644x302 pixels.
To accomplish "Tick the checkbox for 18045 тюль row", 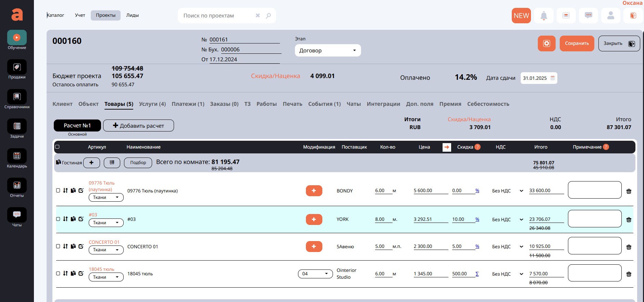I will (x=58, y=273).
